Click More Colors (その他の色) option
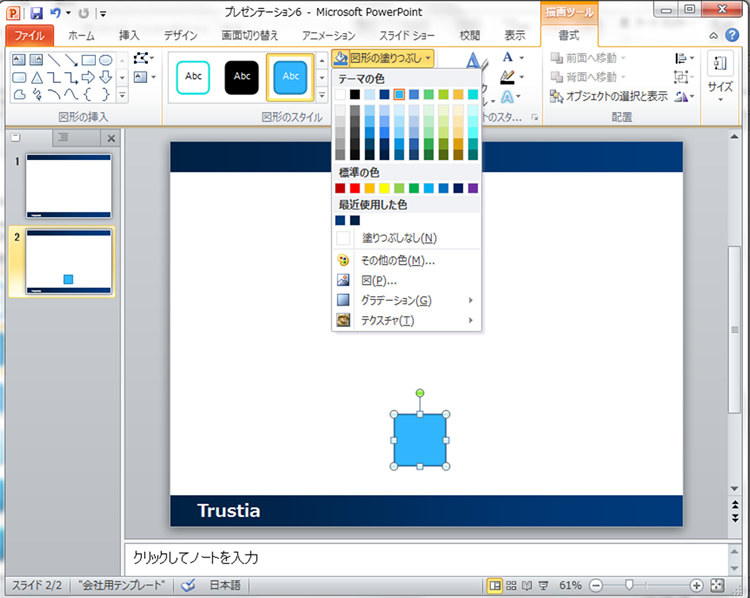 [397, 260]
